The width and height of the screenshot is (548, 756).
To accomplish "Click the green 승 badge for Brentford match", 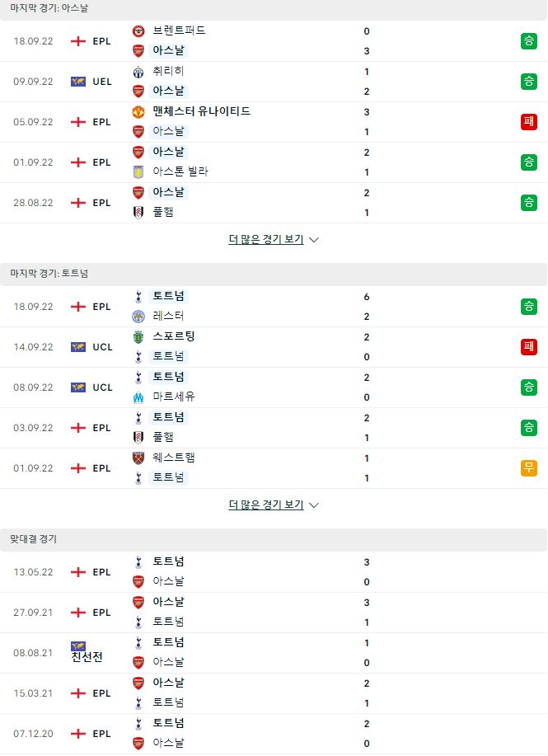I will 529,41.
